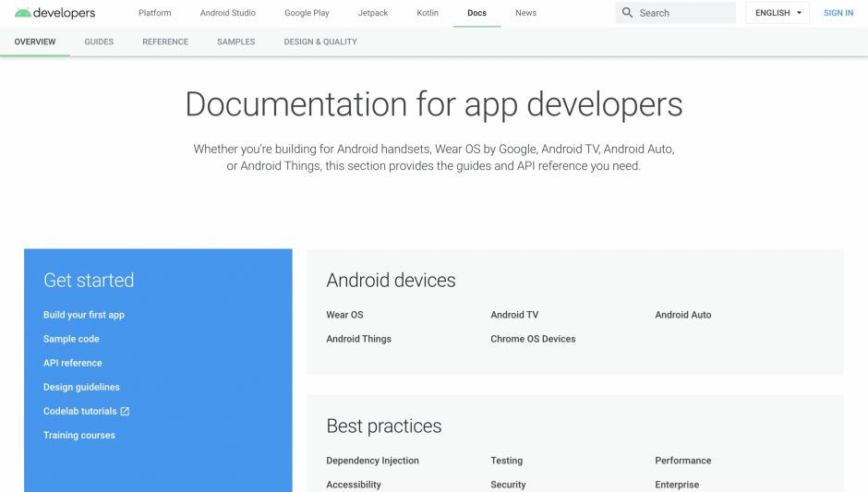The width and height of the screenshot is (868, 492).
Task: Open the Accessibility link
Action: coord(354,485)
